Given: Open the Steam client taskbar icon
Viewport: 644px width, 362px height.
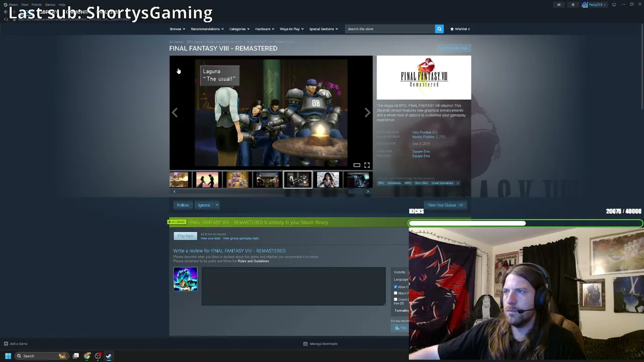Looking at the screenshot, I should click(x=109, y=356).
